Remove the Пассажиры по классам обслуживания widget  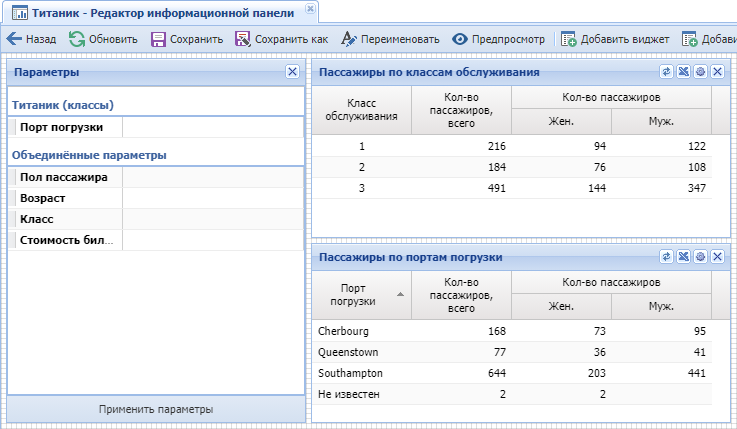point(717,71)
